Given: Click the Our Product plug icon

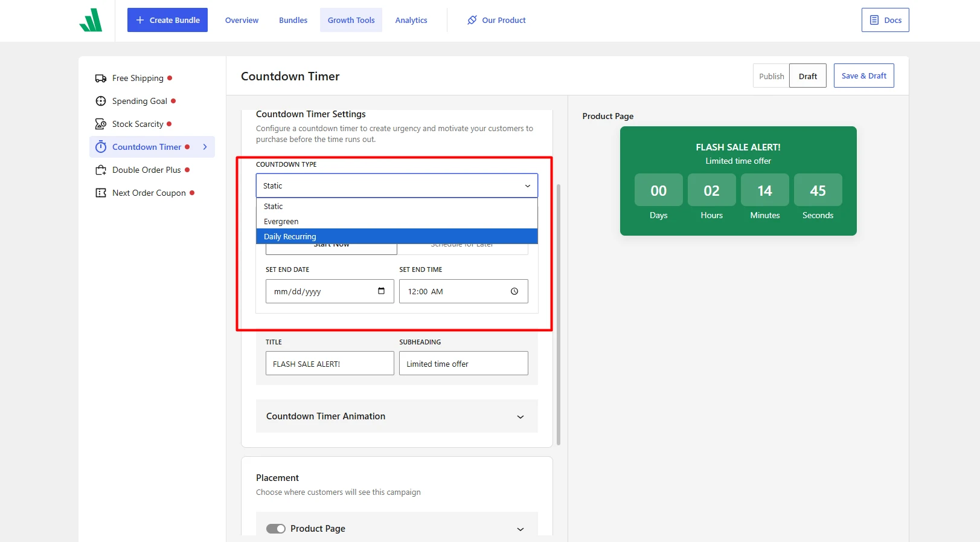Looking at the screenshot, I should pyautogui.click(x=472, y=20).
